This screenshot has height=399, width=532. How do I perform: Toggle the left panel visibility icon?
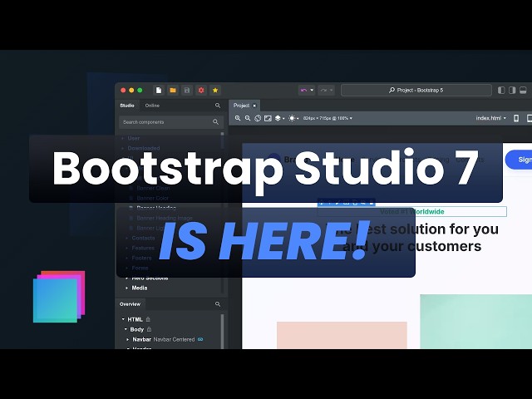(501, 91)
